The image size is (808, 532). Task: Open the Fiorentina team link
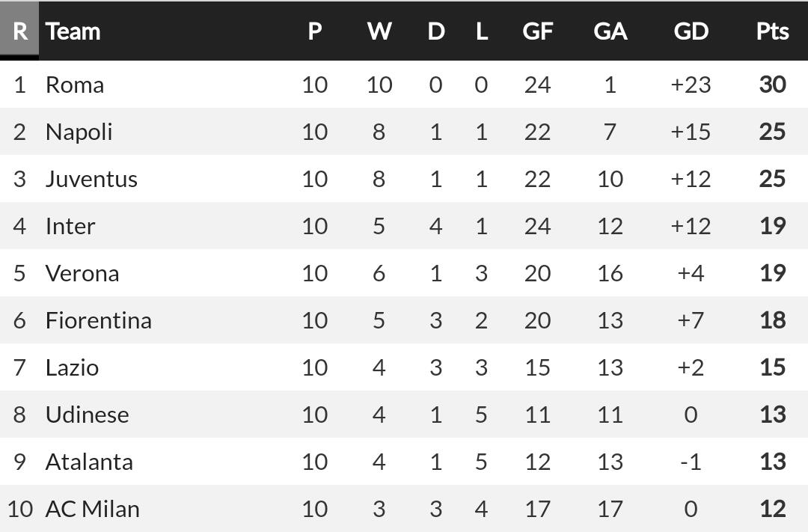point(98,320)
